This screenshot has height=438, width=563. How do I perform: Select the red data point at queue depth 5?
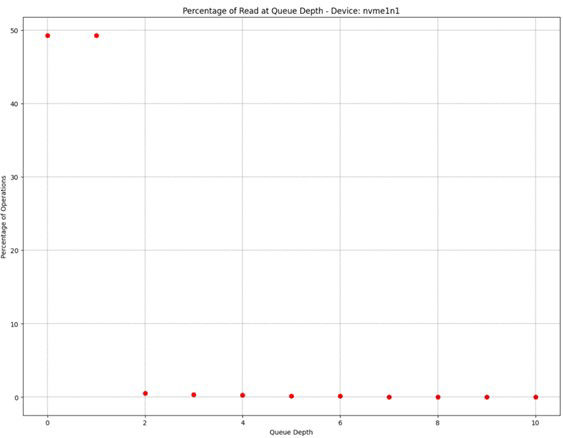(x=292, y=396)
